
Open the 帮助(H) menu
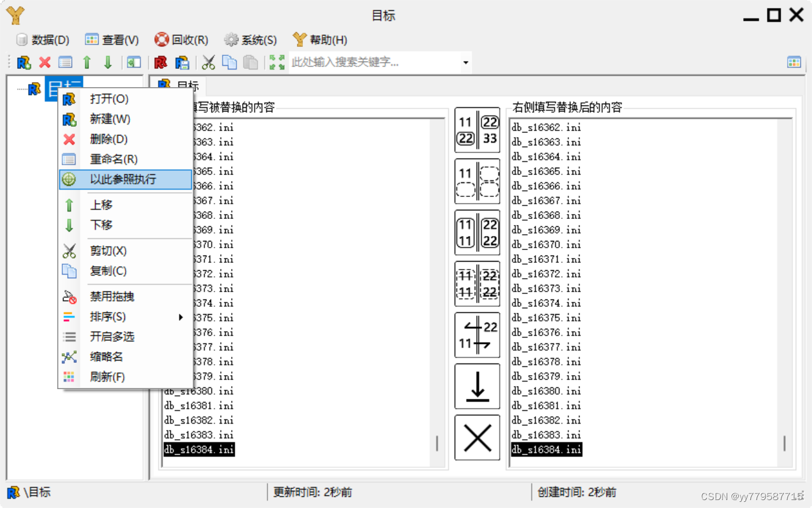pyautogui.click(x=320, y=40)
